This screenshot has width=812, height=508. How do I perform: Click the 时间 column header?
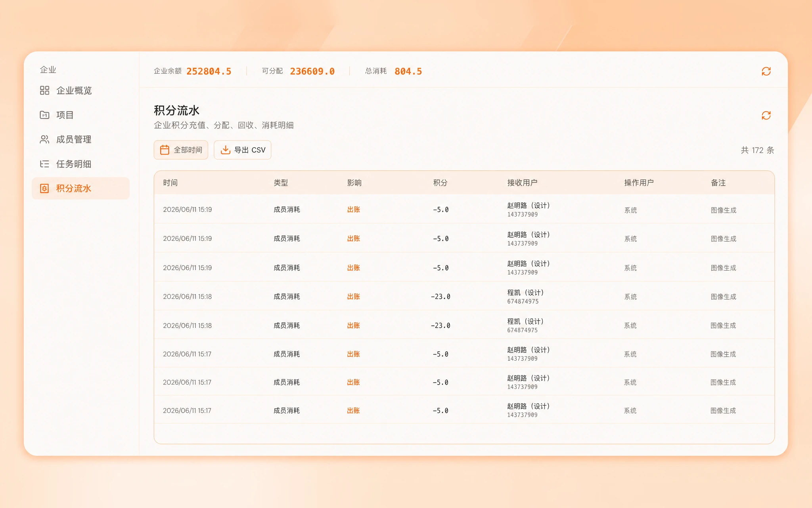click(170, 183)
